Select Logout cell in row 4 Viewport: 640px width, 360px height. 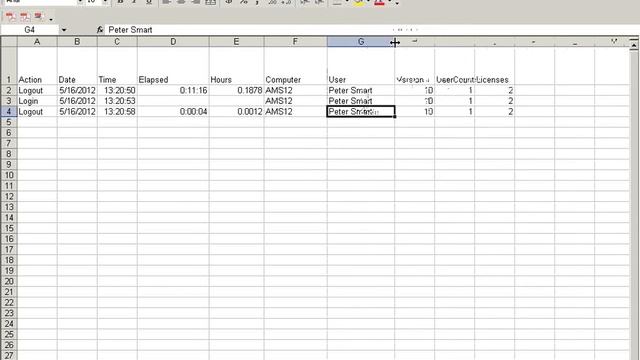click(x=37, y=111)
